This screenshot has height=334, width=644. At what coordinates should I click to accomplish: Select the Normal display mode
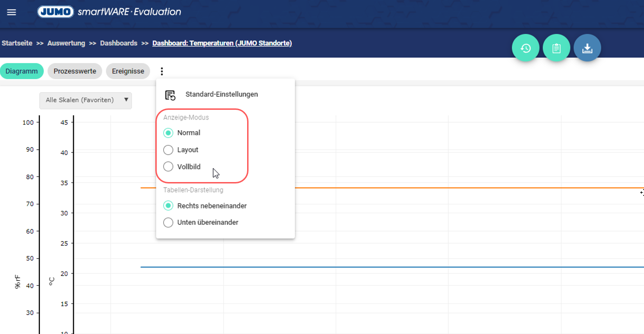pyautogui.click(x=168, y=133)
